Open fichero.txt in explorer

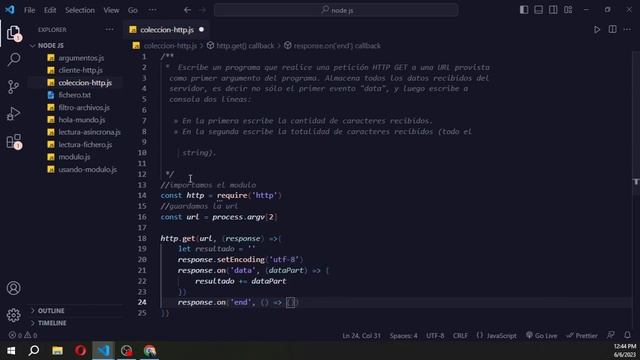(74, 95)
